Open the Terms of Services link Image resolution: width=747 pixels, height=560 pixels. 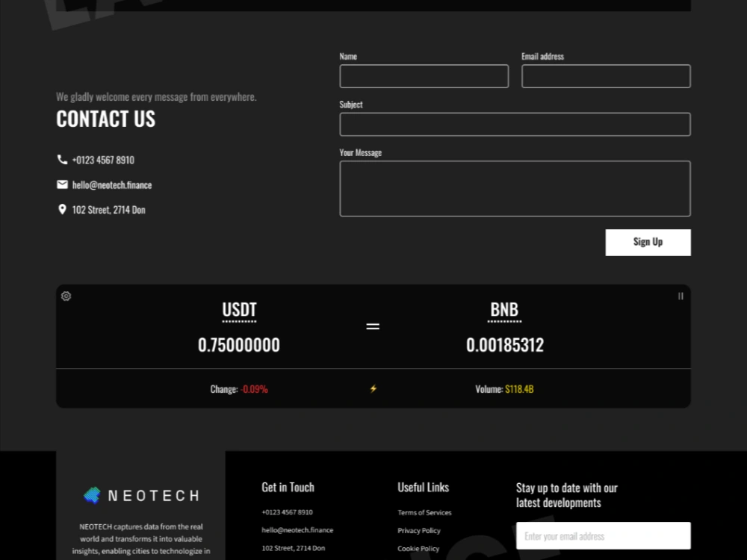[x=424, y=512]
